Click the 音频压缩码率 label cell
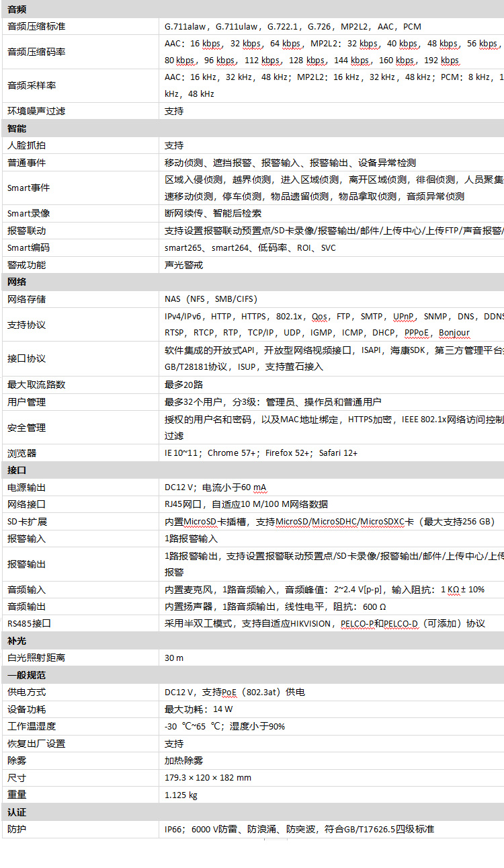The image size is (504, 868). (36, 52)
